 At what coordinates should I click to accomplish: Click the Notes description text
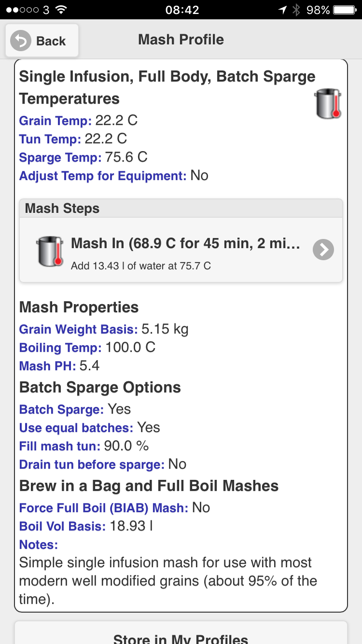tap(168, 581)
